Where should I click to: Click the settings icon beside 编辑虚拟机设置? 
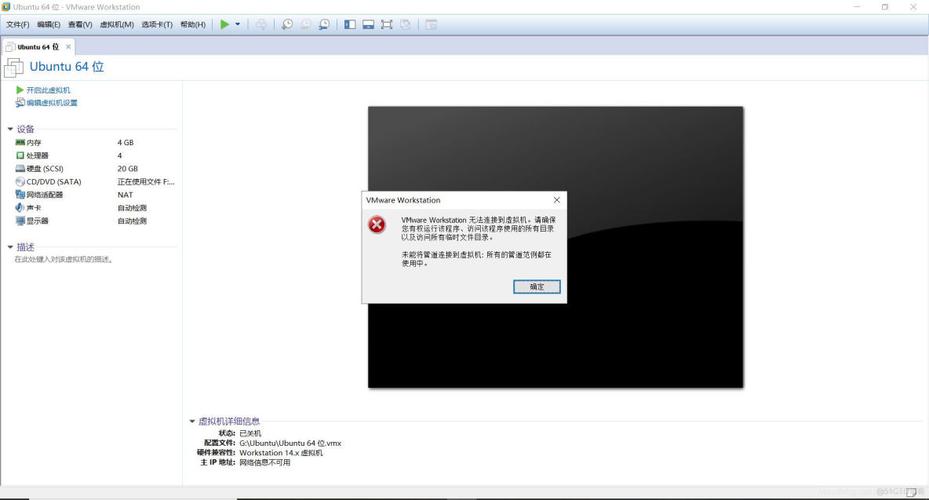click(20, 102)
